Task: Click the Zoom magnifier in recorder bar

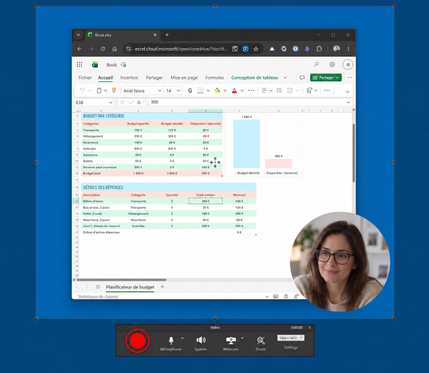Action: click(x=261, y=340)
